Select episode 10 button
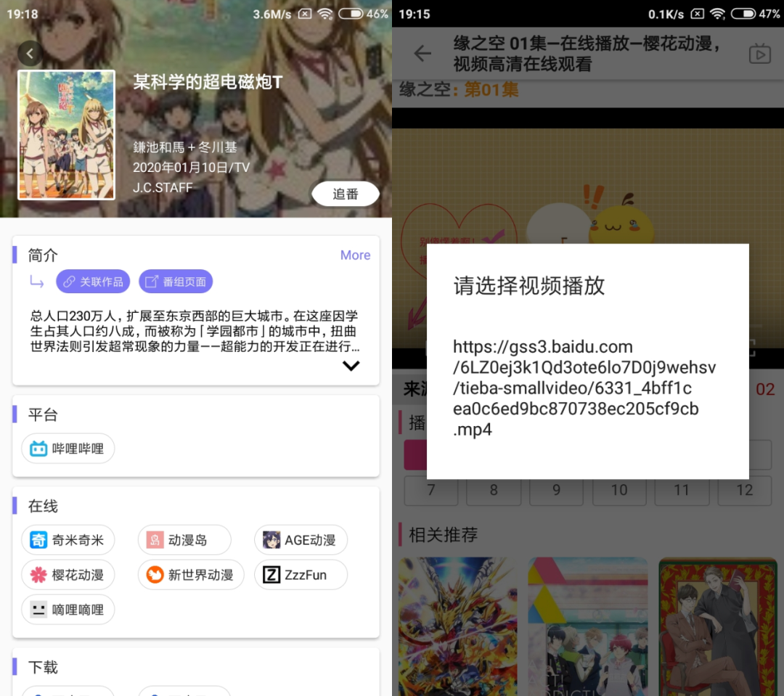 coord(619,490)
